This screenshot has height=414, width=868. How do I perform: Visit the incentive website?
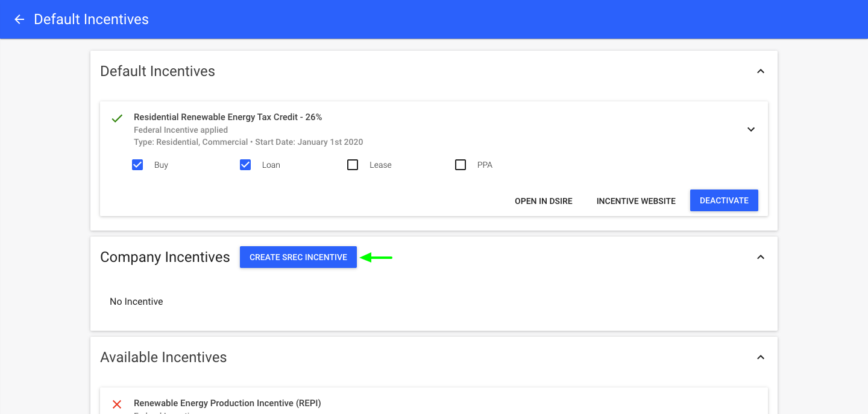pos(636,201)
